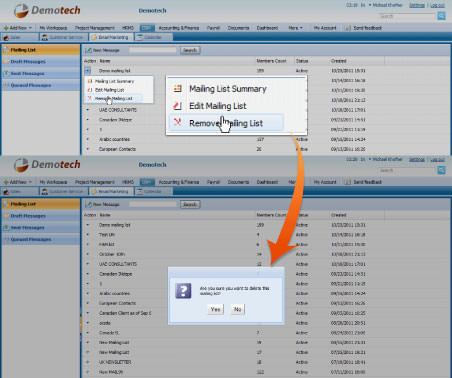Switch to Calendar tab, lower screenshot
The width and height of the screenshot is (452, 378).
(153, 191)
